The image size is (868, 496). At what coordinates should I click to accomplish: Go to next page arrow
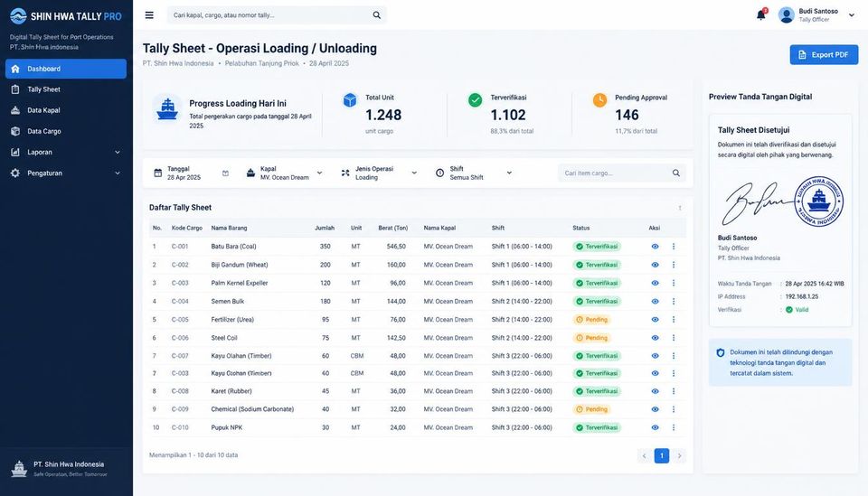coord(679,455)
